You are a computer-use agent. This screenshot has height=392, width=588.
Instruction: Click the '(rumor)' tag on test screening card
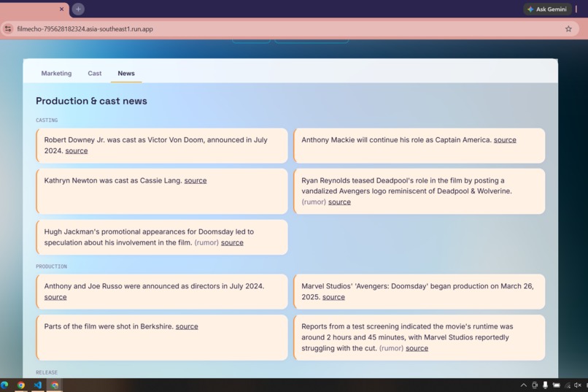click(x=391, y=348)
